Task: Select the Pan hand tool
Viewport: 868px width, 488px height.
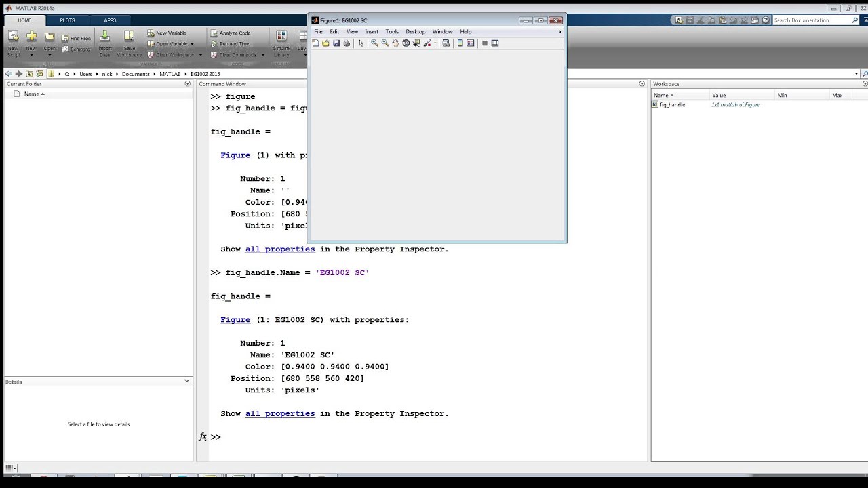Action: tap(395, 43)
